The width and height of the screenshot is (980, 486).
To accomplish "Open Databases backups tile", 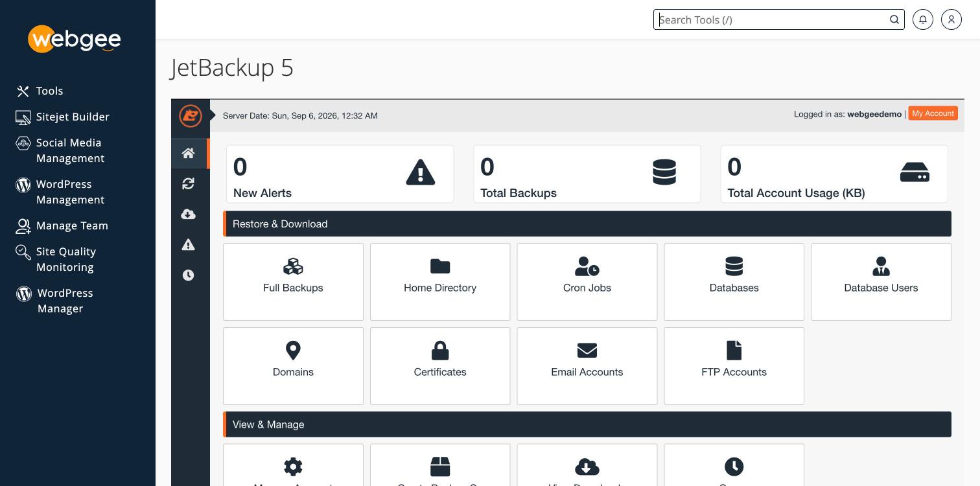I will 734,282.
